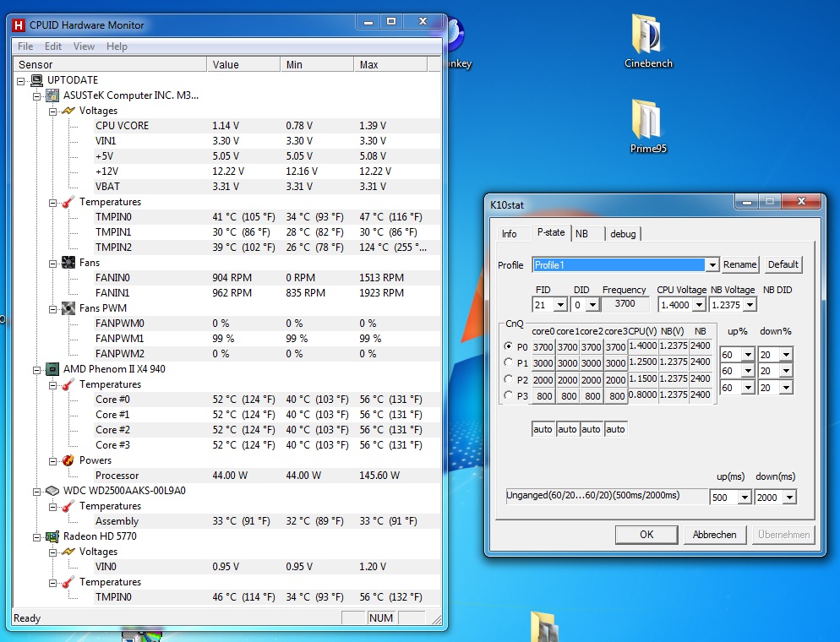Open the DID dropdown showing 0

592,305
